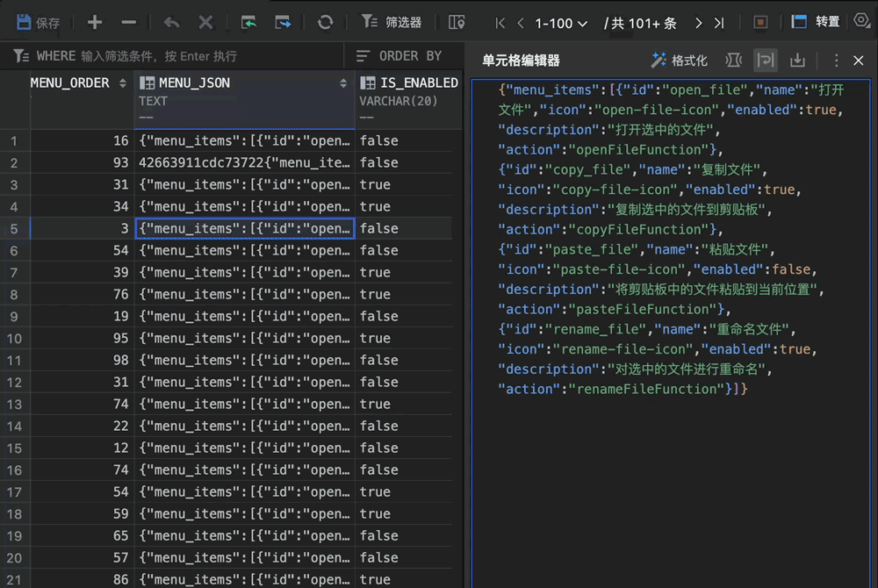Sort by MENU_ORDER column arrows
Screen dimensions: 878x588
123,83
